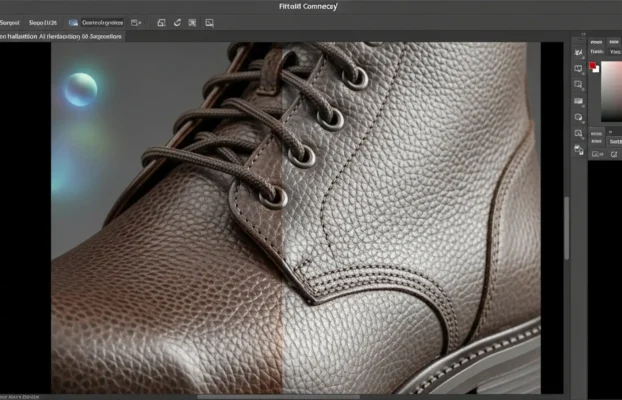Click the overlapping squares icon in top toolbar
The width and height of the screenshot is (622, 400).
pos(161,23)
